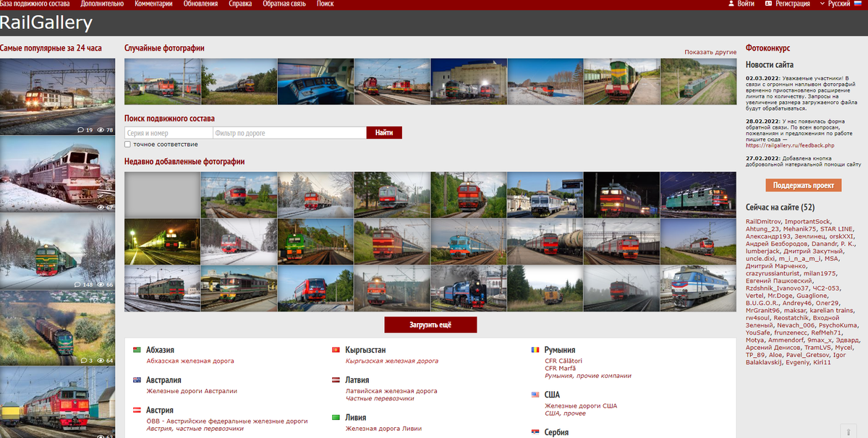Click the Серия и номер input field
868x438 pixels.
[169, 133]
